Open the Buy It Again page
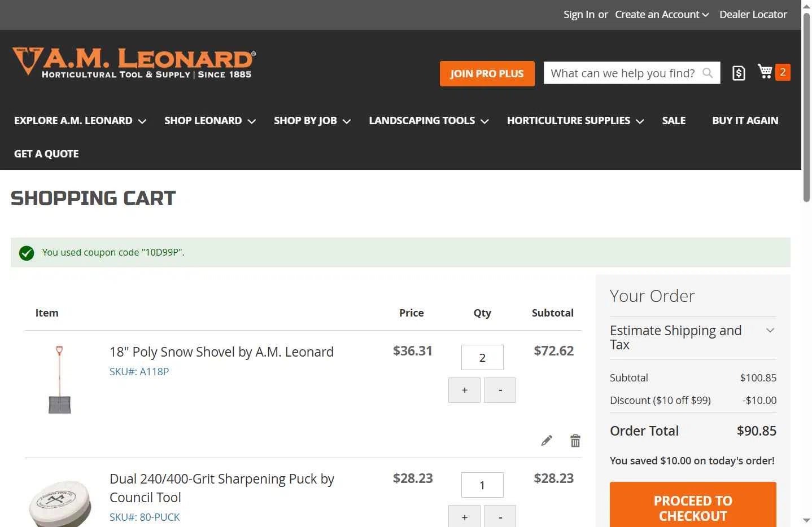Image resolution: width=812 pixels, height=527 pixels. [745, 121]
